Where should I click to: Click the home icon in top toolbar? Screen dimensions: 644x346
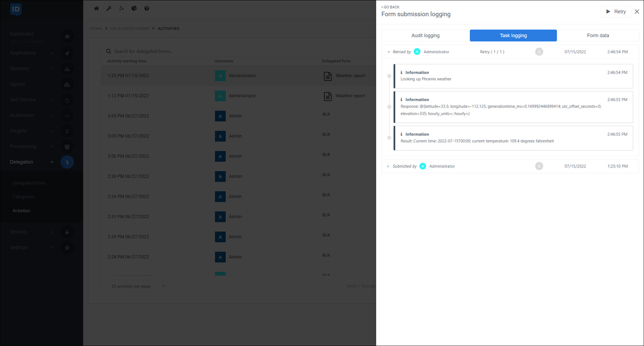96,8
